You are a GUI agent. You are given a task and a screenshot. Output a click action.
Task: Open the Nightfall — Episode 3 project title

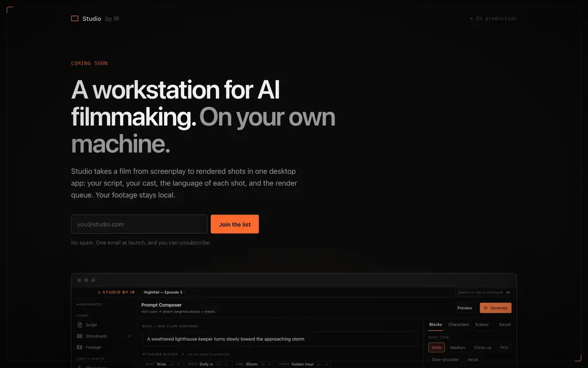163,292
